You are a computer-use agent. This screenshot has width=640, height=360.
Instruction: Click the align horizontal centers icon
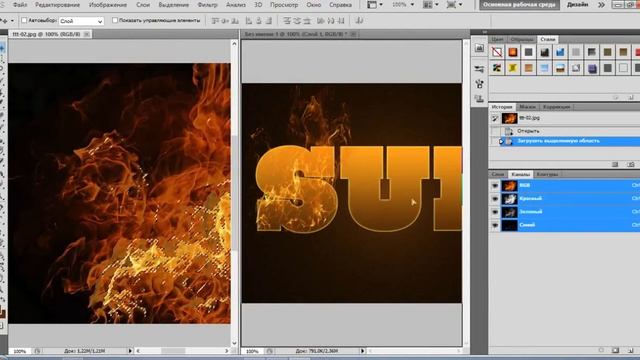tap(259, 21)
